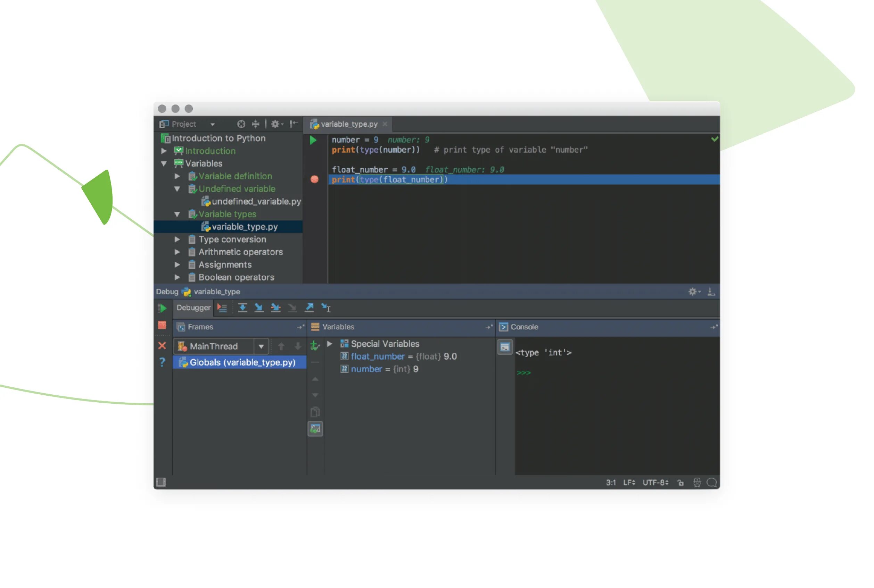
Task: Click the UTF-8 encoding in status bar
Action: tap(655, 482)
